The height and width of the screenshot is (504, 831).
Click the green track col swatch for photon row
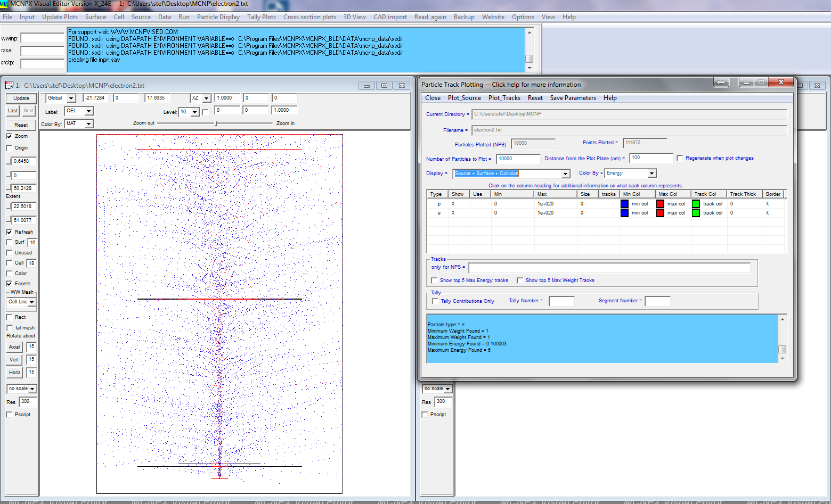[x=696, y=204]
